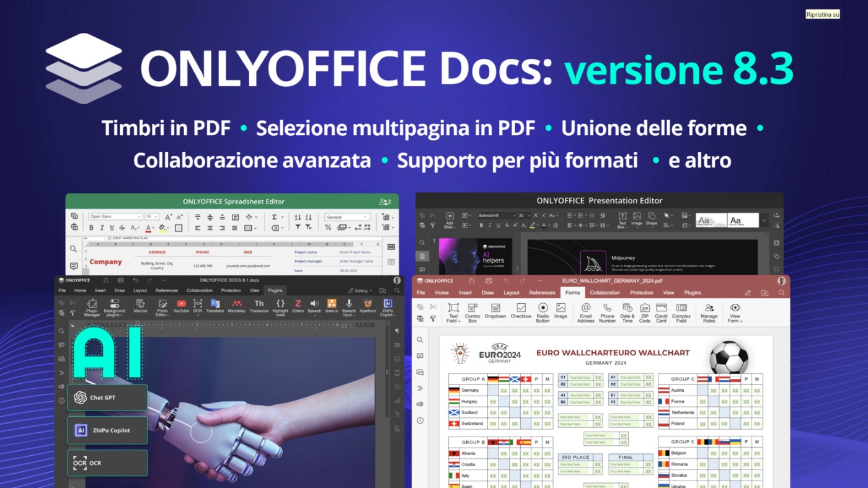868x488 pixels.
Task: Click the spreadsheet font size 16 field
Action: pyautogui.click(x=152, y=216)
